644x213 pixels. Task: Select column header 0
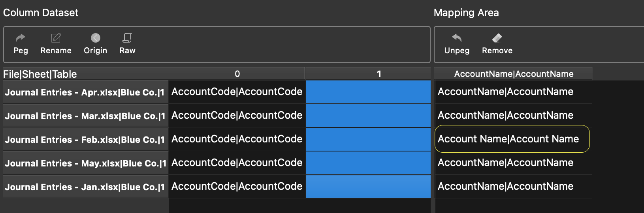pyautogui.click(x=237, y=74)
